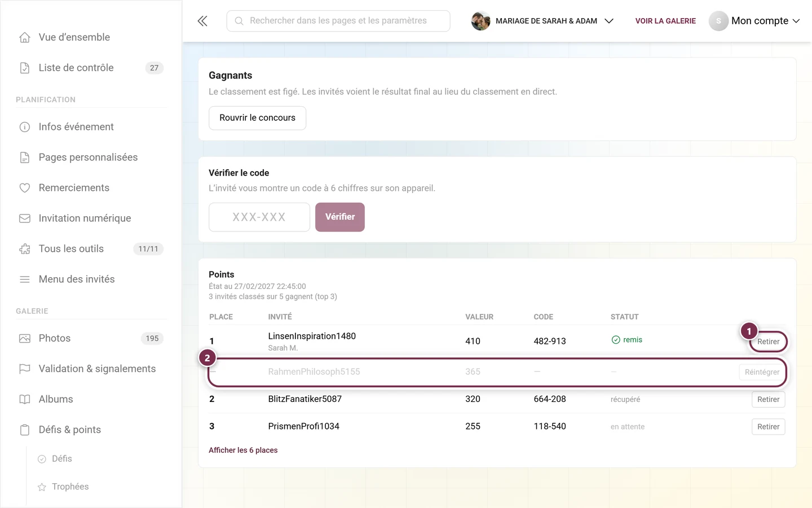
Task: Click the 'en attente' status
Action: click(628, 427)
